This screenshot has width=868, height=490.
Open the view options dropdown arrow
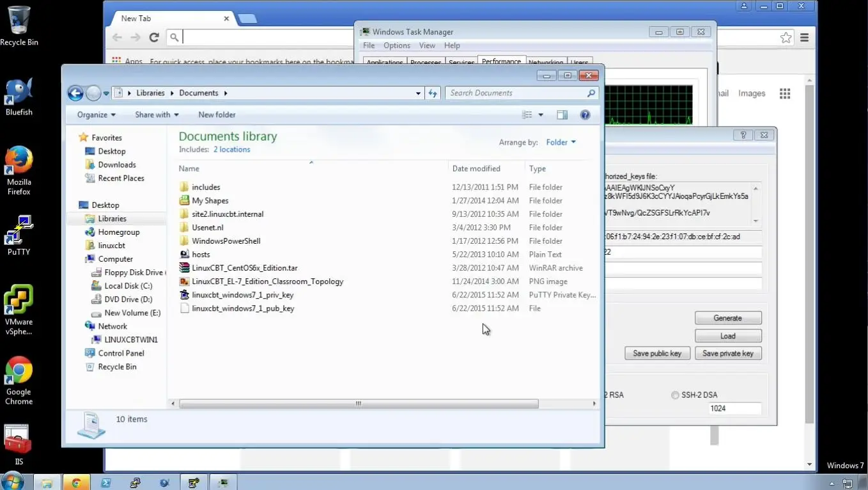[x=541, y=115]
